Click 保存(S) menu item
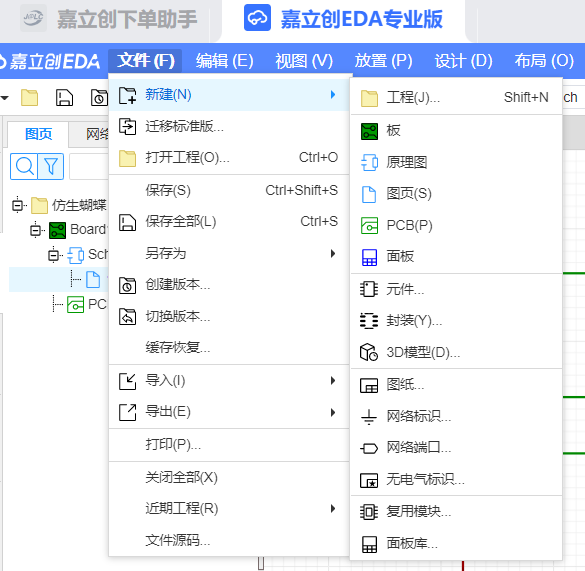The image size is (585, 571). (x=229, y=190)
